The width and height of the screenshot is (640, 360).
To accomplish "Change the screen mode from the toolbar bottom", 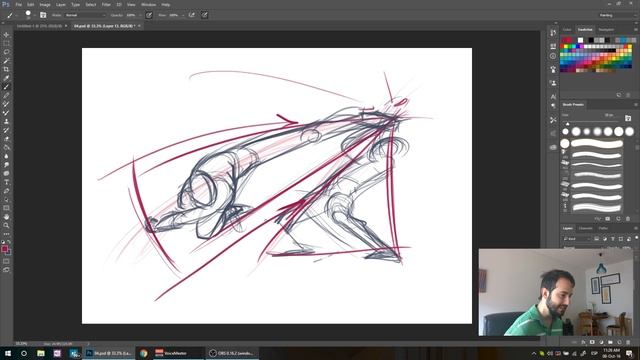I will tap(6, 270).
